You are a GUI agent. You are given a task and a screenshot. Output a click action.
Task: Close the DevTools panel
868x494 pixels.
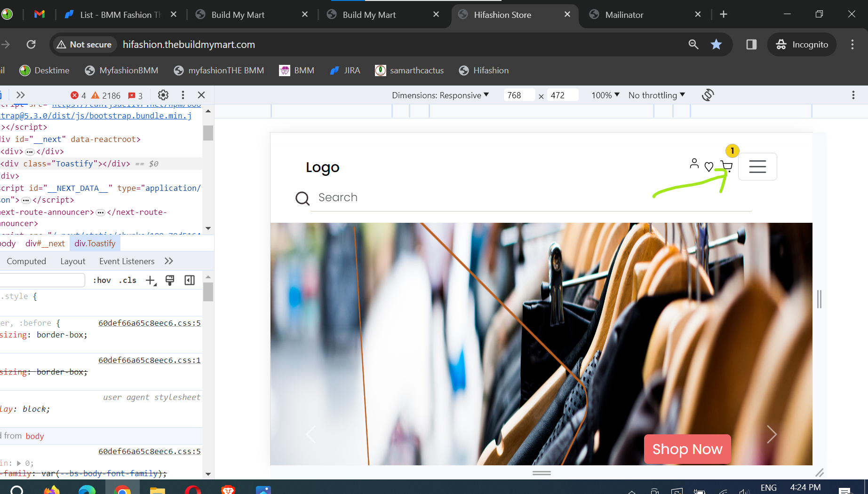click(201, 95)
